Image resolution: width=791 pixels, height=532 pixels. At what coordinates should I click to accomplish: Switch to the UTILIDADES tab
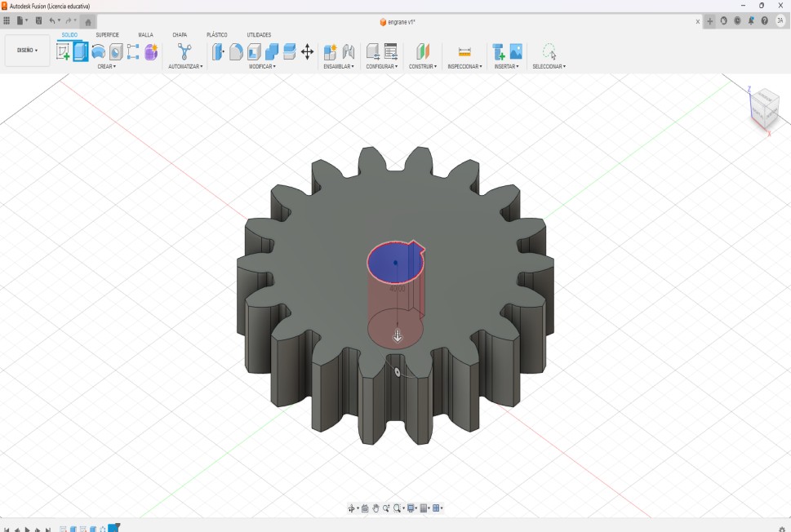click(259, 35)
